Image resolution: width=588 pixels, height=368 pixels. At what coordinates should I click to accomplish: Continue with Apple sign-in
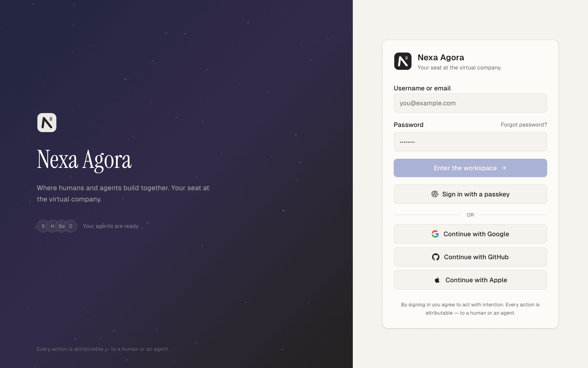coord(470,280)
